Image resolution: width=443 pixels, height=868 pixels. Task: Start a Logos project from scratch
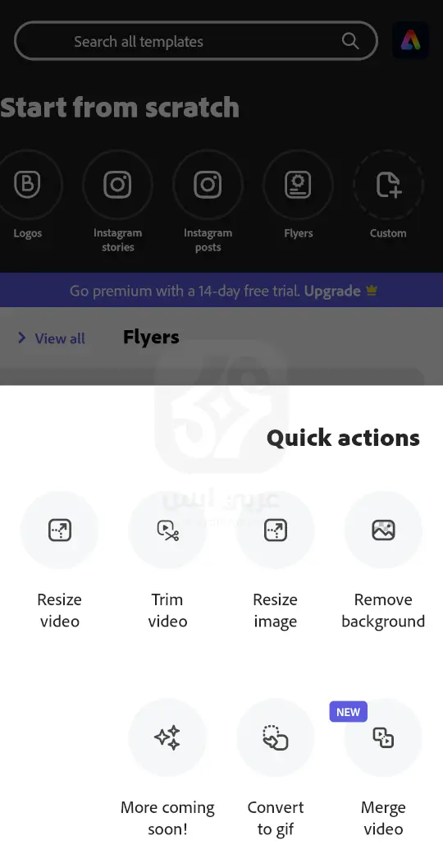[27, 184]
